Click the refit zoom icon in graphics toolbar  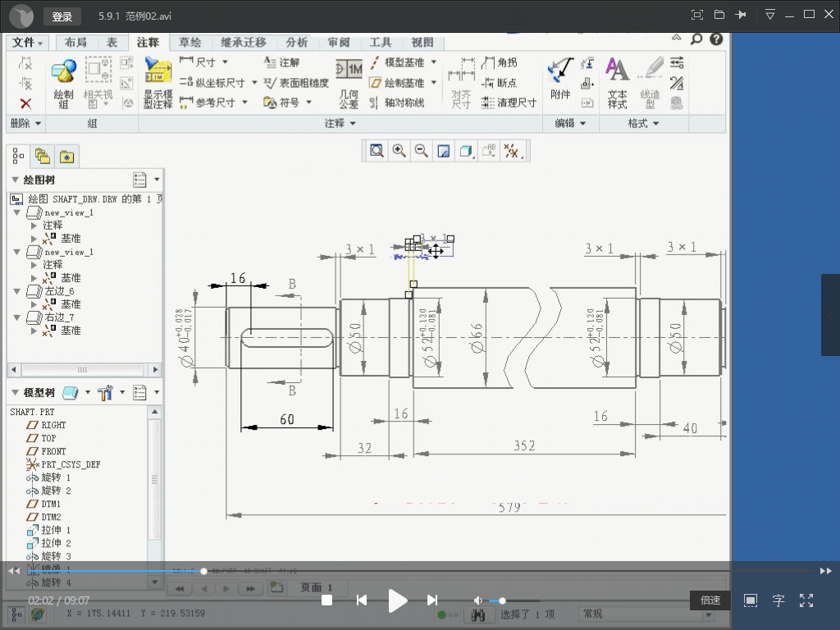pyautogui.click(x=377, y=151)
